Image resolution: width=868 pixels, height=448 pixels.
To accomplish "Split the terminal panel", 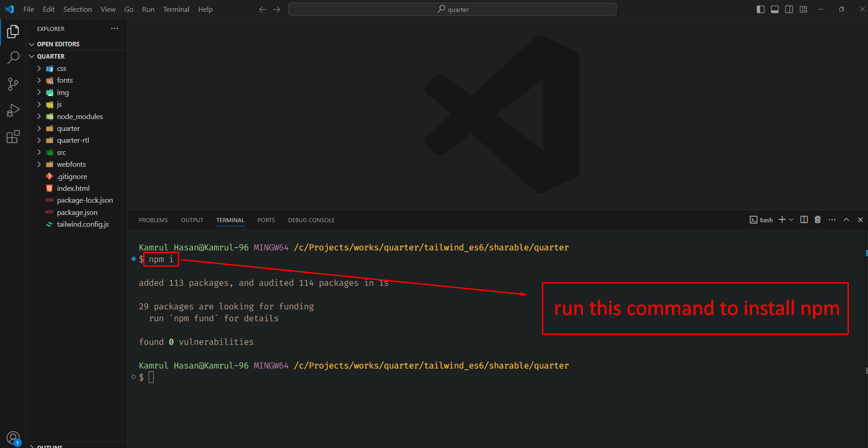I will coord(804,220).
